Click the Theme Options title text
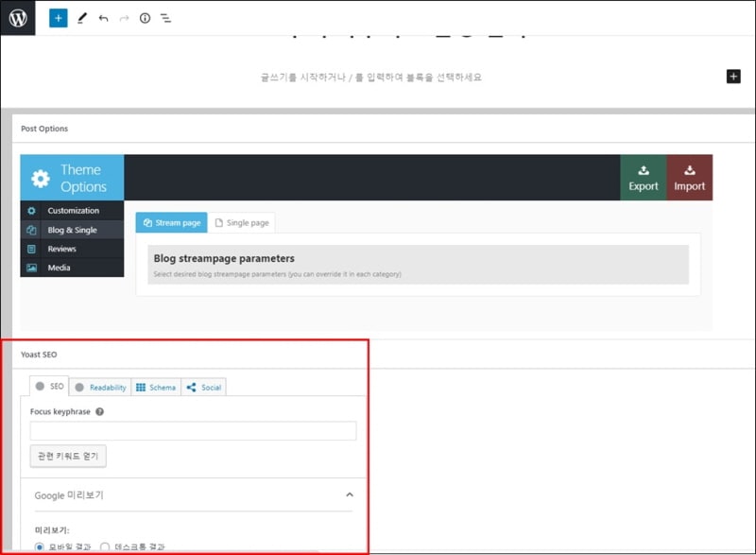Viewport: 756px width, 555px height. point(83,178)
